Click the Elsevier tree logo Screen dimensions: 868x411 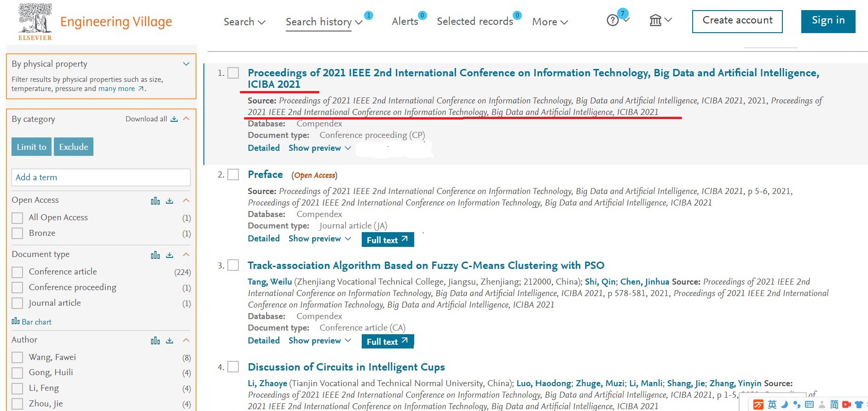click(35, 22)
